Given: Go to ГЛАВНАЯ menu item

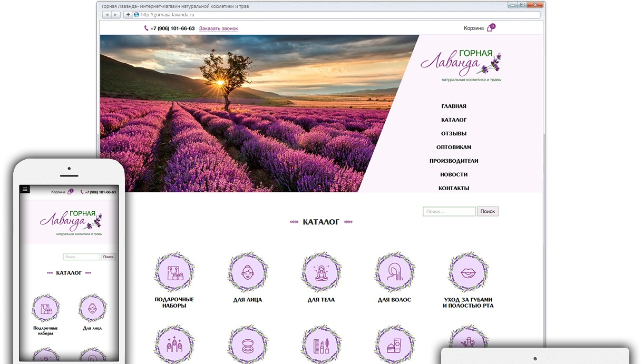Looking at the screenshot, I should point(454,106).
